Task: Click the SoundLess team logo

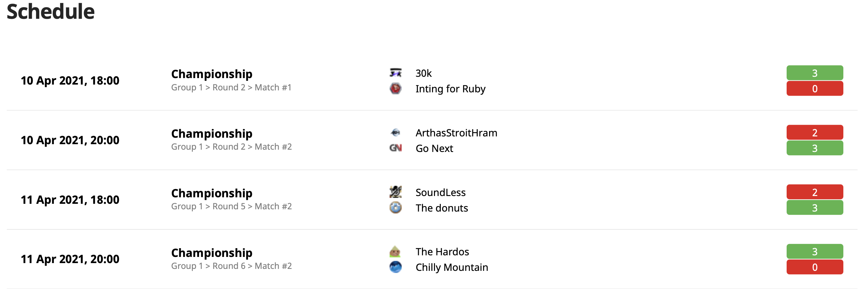Action: tap(395, 192)
